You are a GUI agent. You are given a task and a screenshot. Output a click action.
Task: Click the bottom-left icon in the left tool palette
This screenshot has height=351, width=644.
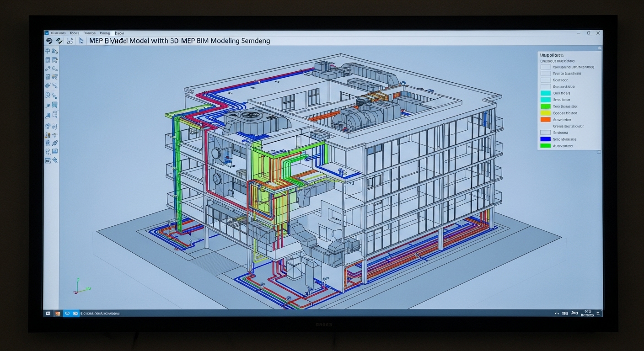(x=48, y=160)
